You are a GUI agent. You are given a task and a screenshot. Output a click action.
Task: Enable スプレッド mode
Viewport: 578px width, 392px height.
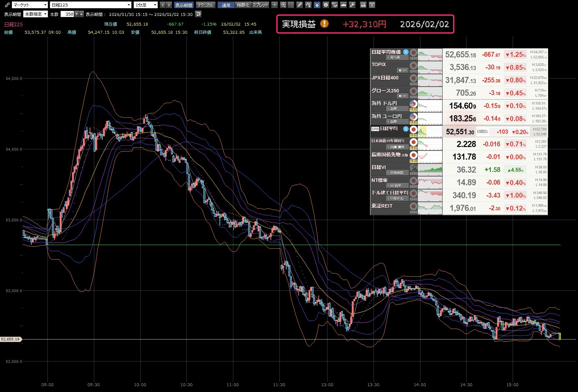260,5
